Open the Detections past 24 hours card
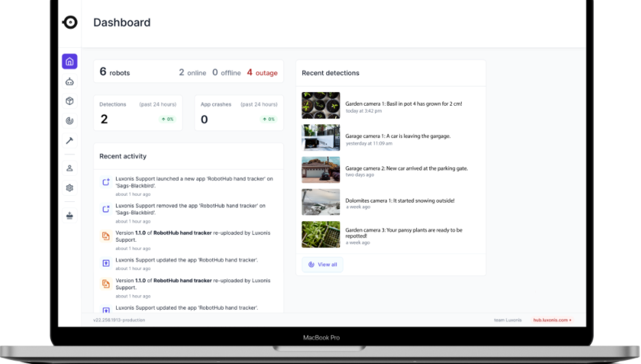641x364 pixels. coord(137,113)
